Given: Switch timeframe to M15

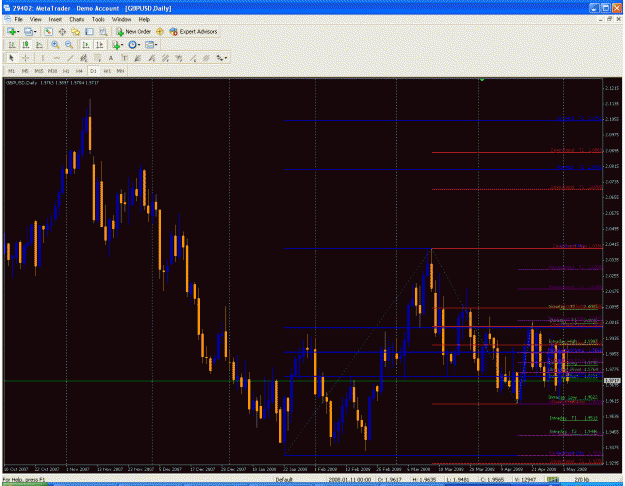Looking at the screenshot, I should coord(39,71).
